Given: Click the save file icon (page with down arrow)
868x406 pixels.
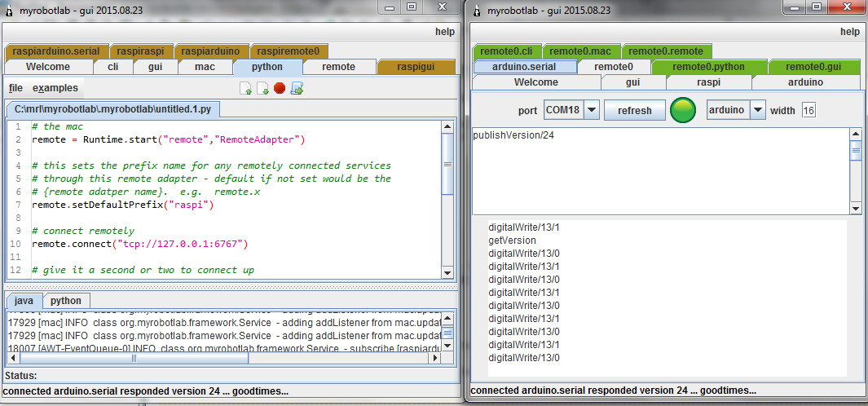Looking at the screenshot, I should click(x=263, y=88).
